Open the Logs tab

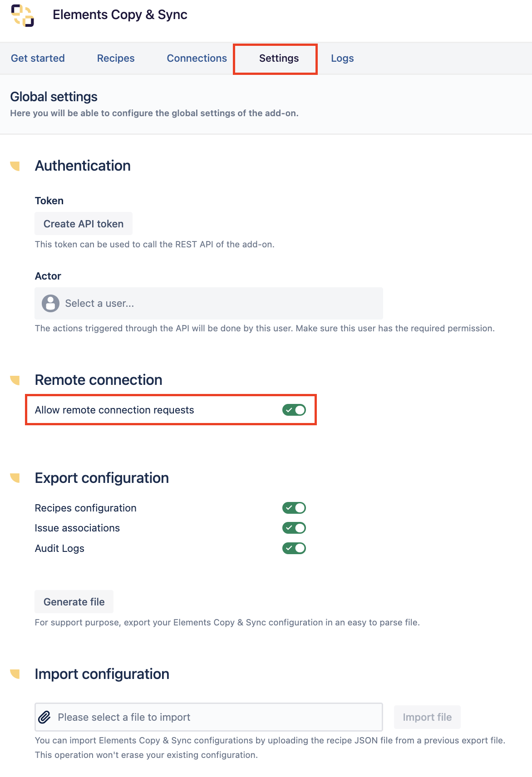(x=342, y=59)
